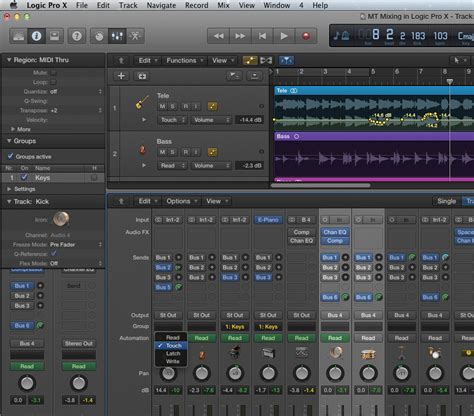
Task: Click the Bass track instrument icon
Action: click(142, 150)
